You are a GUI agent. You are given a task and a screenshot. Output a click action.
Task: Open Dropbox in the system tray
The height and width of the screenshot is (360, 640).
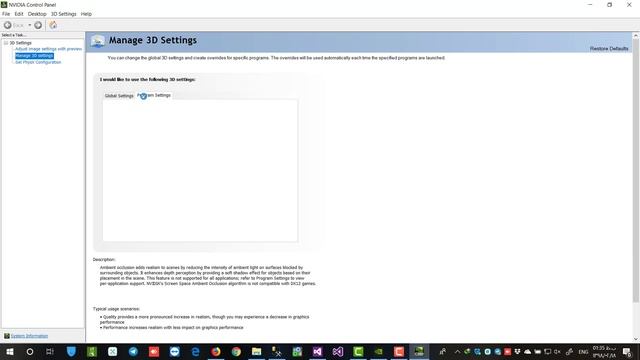coord(518,351)
